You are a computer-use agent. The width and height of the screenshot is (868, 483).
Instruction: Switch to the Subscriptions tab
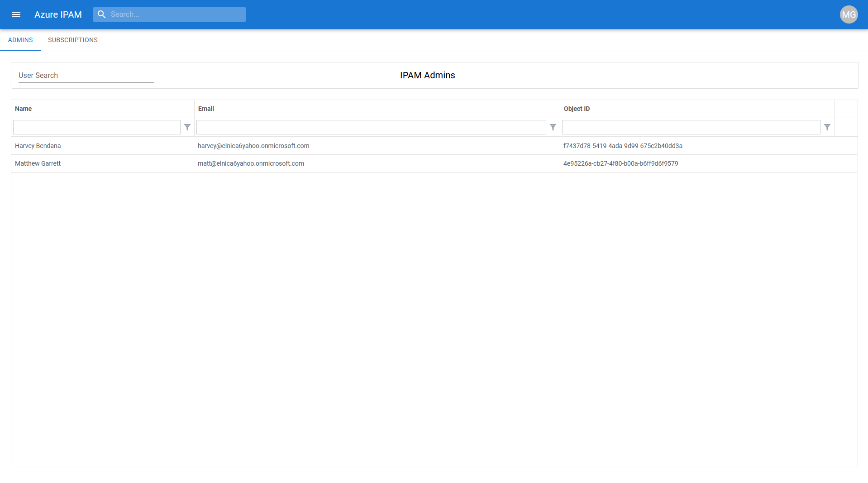[x=73, y=40]
